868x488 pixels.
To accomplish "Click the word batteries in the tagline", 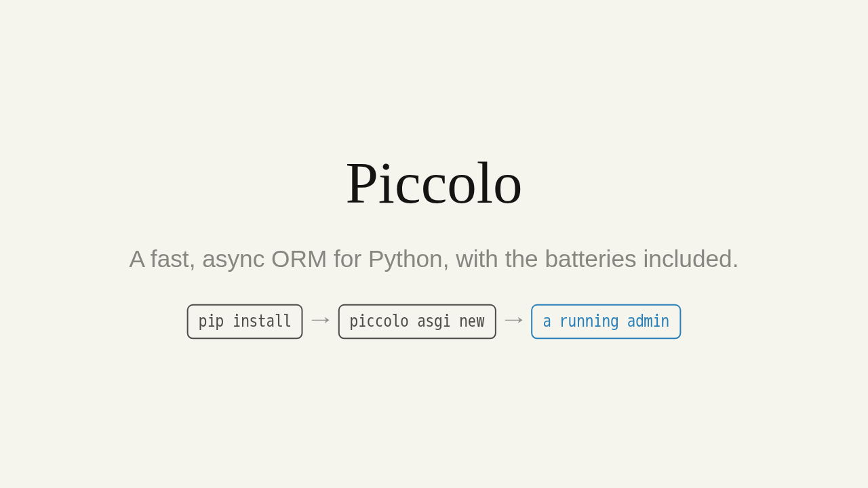I will 591,259.
